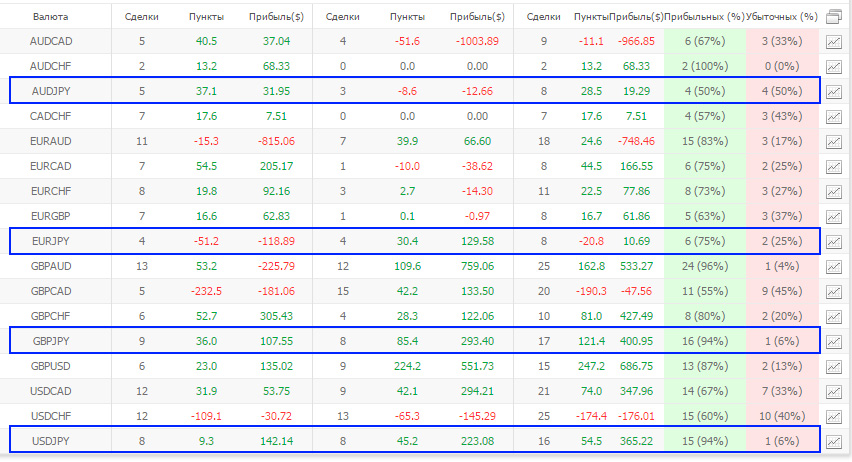Click the 400.95 total profit for GBPJPY
Screen dimensions: 852x462
pos(636,341)
